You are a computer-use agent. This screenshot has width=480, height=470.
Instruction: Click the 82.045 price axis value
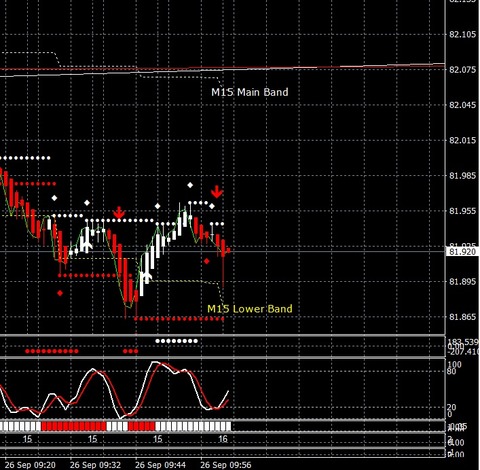pos(463,105)
